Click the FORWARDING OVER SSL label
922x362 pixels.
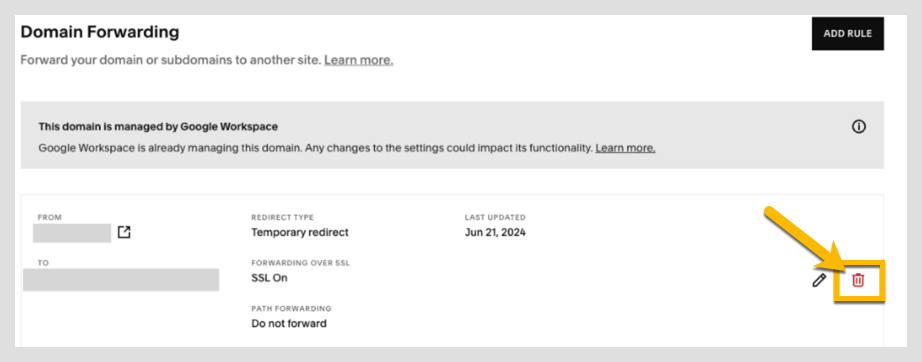coord(300,263)
